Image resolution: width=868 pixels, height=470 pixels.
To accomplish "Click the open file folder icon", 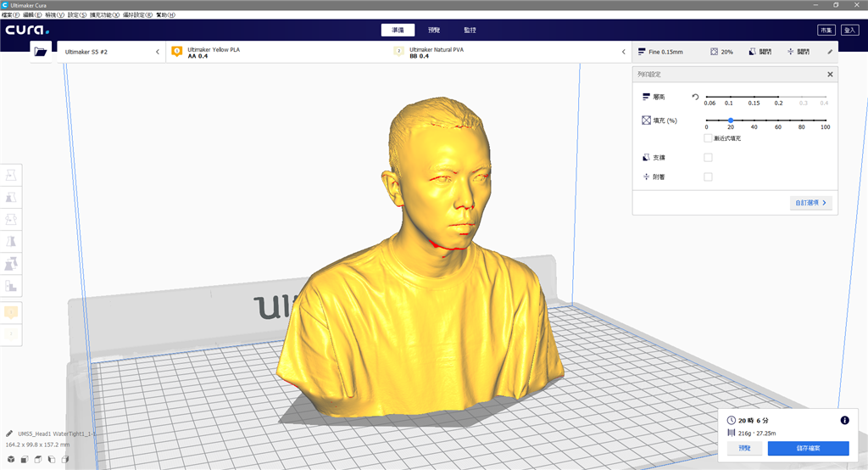I will click(41, 51).
